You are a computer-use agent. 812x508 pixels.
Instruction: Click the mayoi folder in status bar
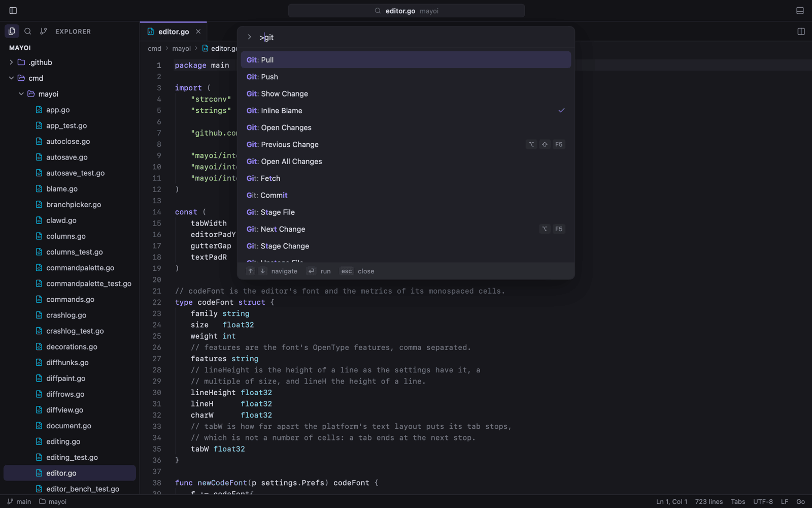53,501
